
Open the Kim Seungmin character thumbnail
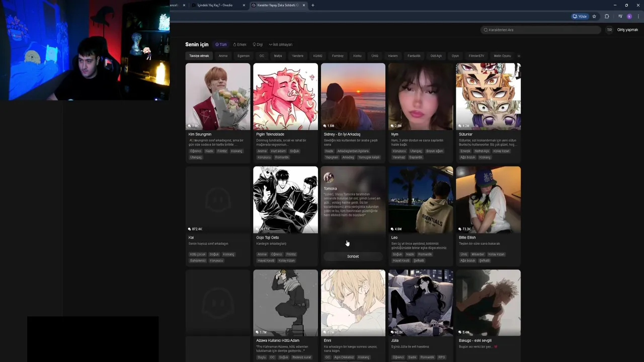[218, 97]
